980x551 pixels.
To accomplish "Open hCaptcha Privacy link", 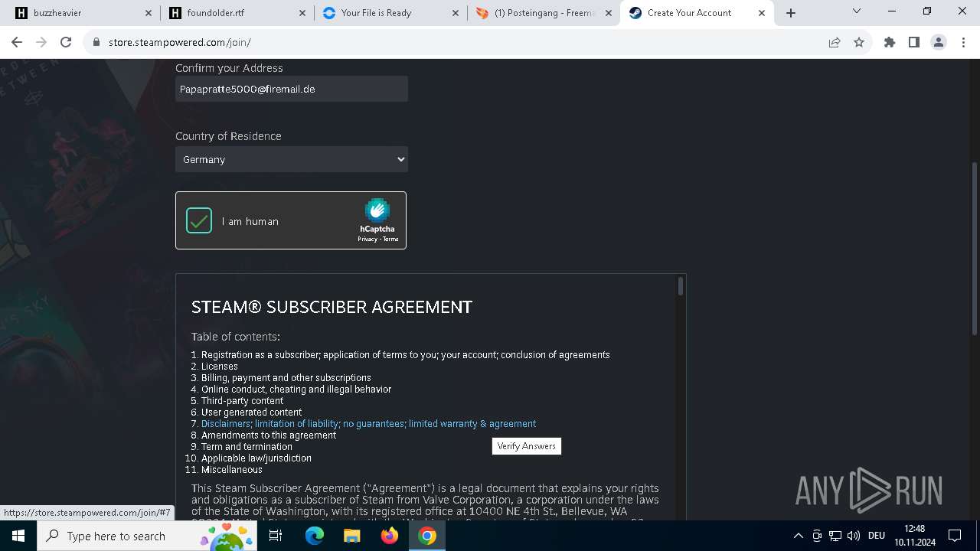I will (367, 239).
